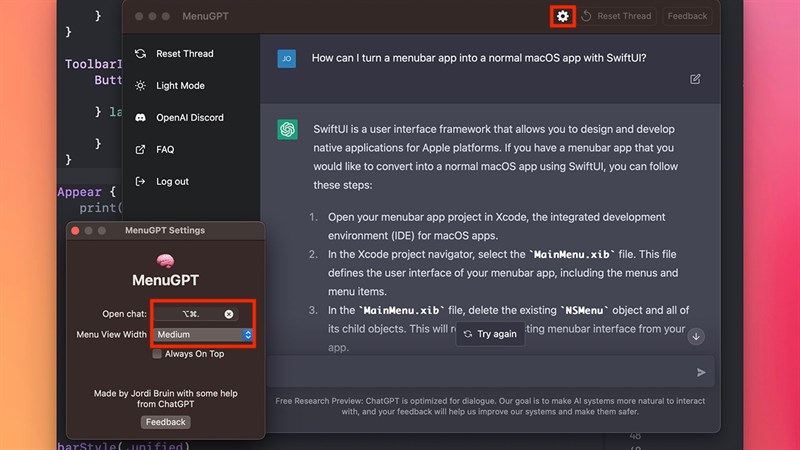Clear the Open chat shortcut with X
This screenshot has width=800, height=450.
[x=229, y=314]
